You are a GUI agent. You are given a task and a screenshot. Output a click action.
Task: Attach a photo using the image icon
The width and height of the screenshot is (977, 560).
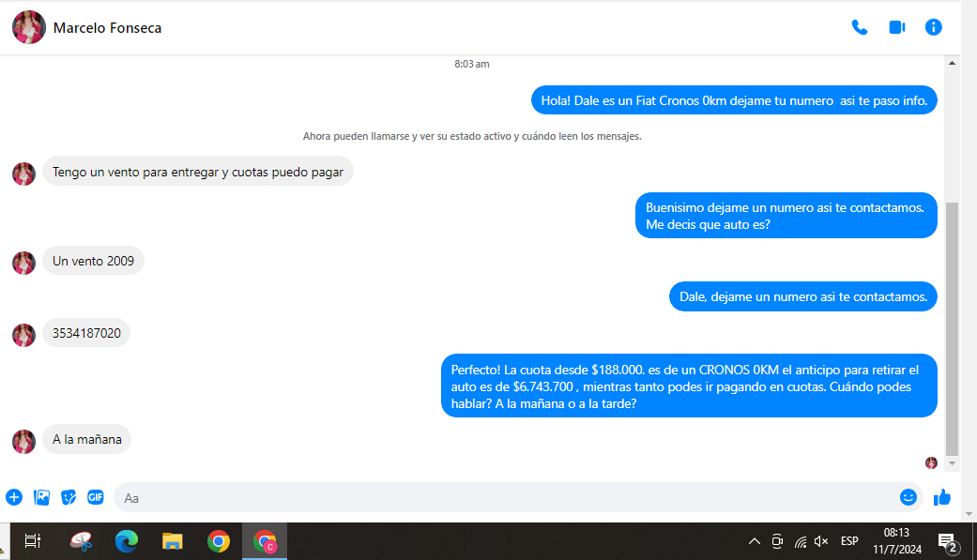coord(41,497)
